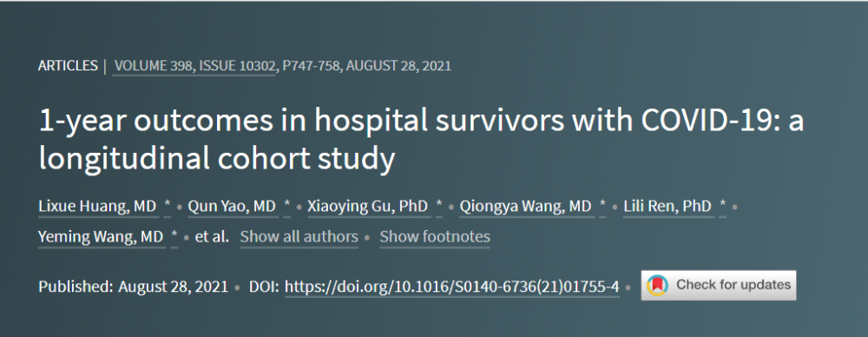Screen dimensions: 868x337
Task: Open Volume 398, Issue 10302 link
Action: coord(194,66)
